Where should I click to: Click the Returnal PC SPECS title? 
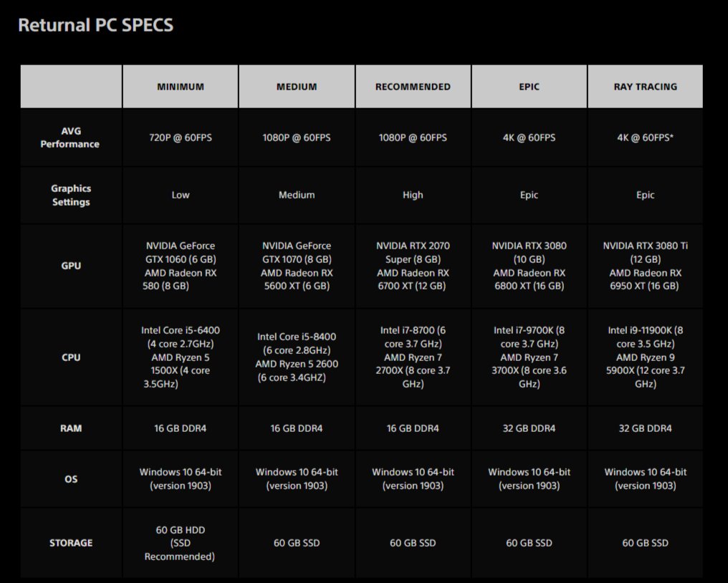[x=95, y=25]
